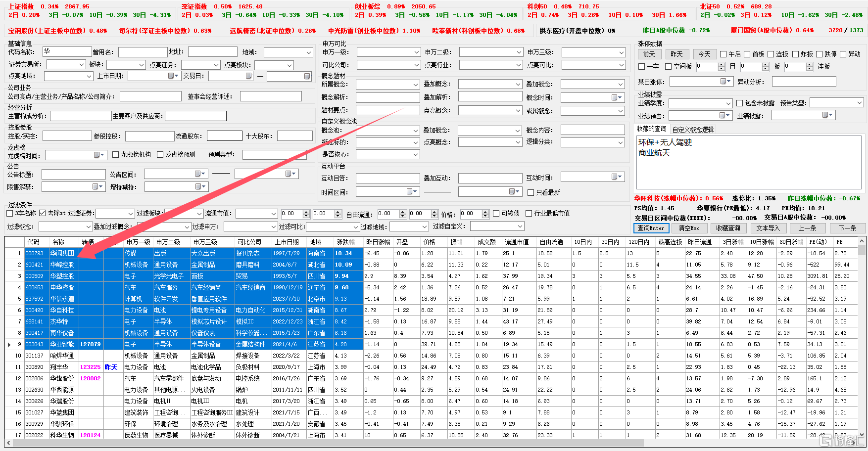Screen dimensions: 868x451
Task: Enable the 只看最新 checkbox
Action: [x=531, y=193]
